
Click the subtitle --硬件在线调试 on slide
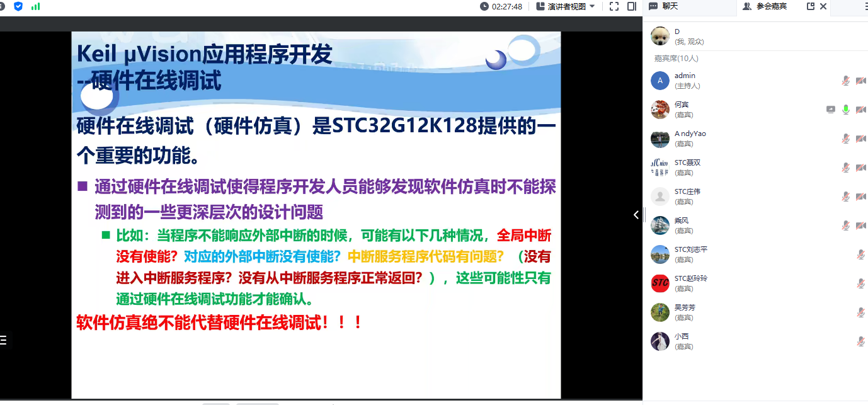tap(149, 81)
